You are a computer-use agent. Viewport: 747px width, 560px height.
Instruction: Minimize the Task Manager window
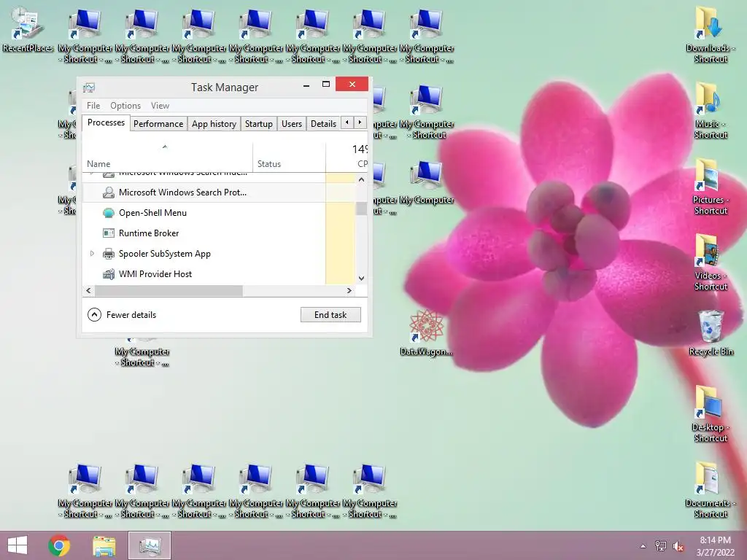pyautogui.click(x=306, y=85)
